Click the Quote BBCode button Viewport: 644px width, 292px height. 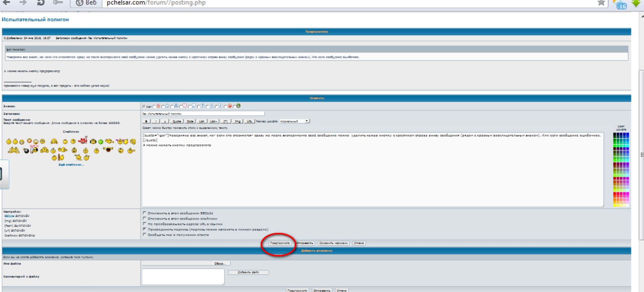click(x=177, y=121)
